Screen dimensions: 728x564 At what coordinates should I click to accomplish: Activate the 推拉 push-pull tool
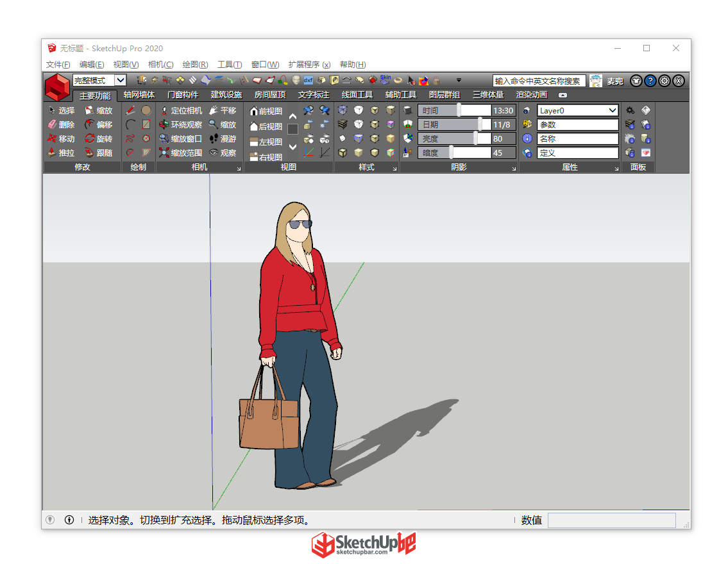tap(61, 153)
